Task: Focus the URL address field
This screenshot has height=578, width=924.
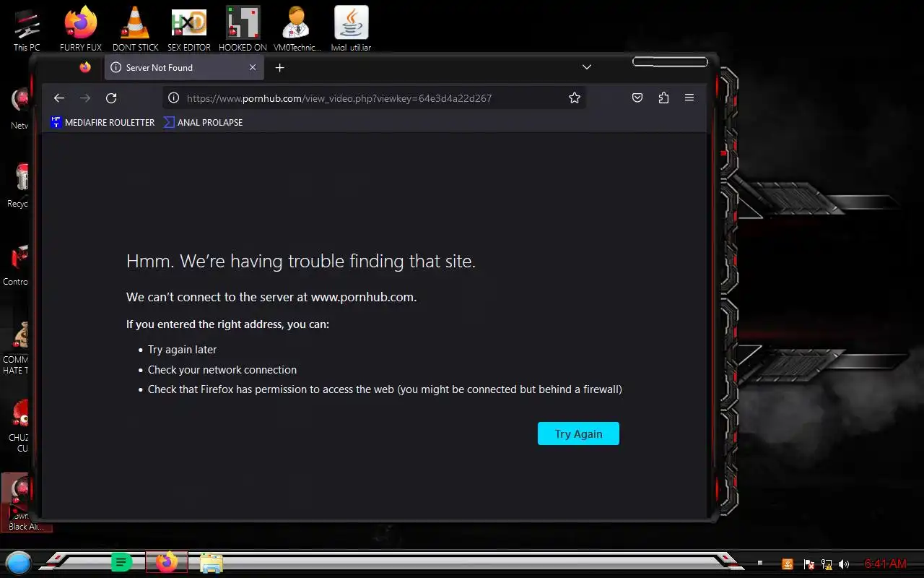Action: pos(374,98)
